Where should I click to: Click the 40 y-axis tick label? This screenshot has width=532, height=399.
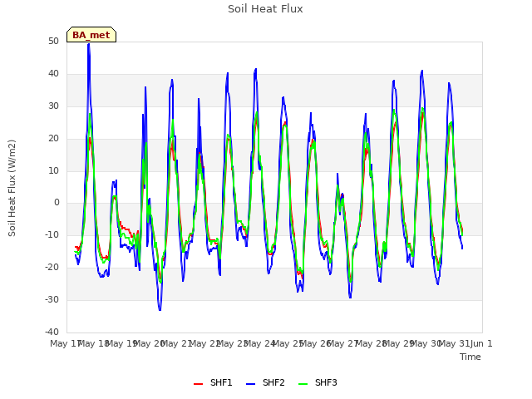coord(53,74)
